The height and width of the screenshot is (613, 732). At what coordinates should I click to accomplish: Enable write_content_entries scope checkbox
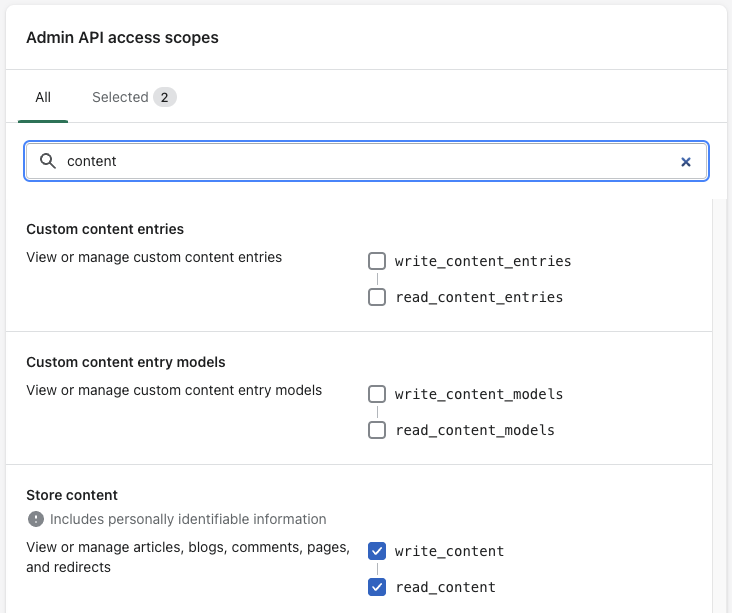(377, 261)
